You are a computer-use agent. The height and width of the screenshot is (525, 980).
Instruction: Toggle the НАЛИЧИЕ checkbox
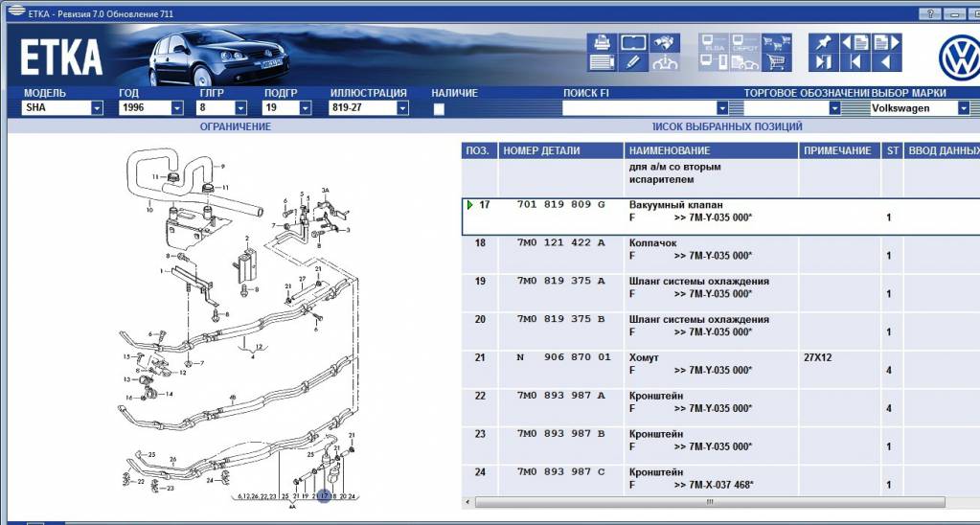pos(439,109)
